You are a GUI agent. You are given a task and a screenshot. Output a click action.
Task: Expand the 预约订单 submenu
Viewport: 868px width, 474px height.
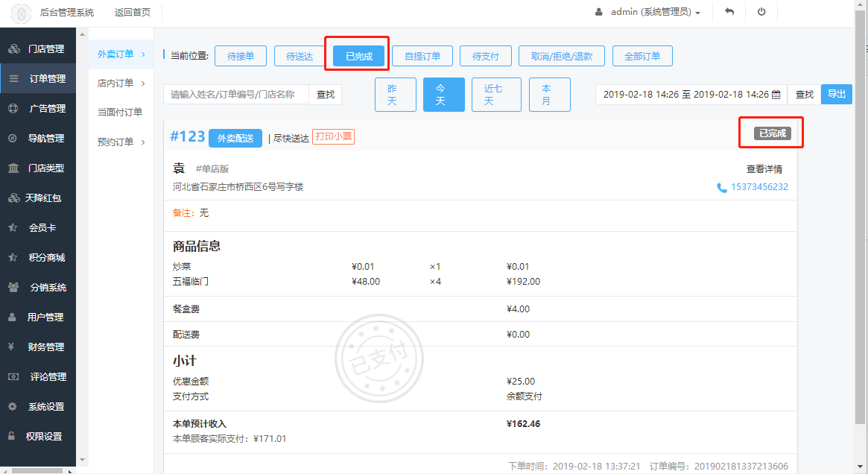click(121, 142)
